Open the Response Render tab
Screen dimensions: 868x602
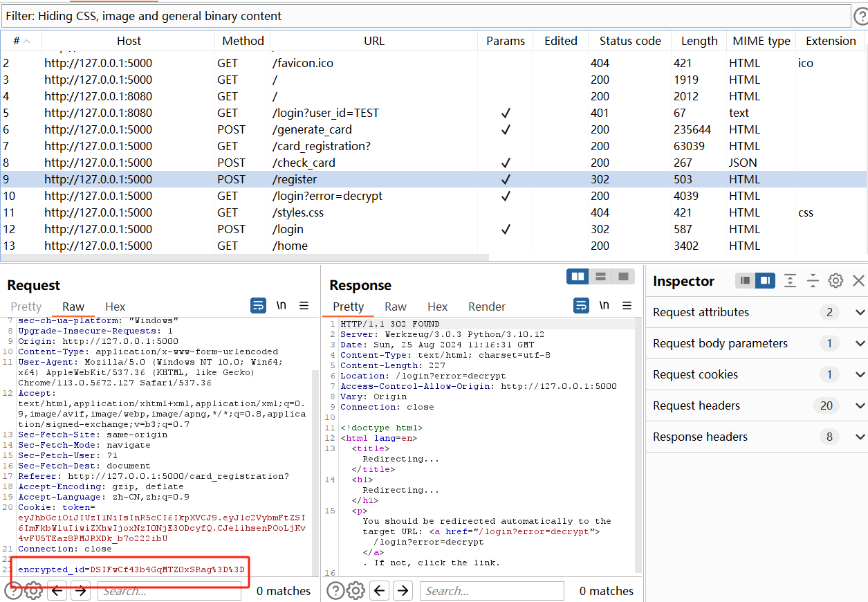486,307
